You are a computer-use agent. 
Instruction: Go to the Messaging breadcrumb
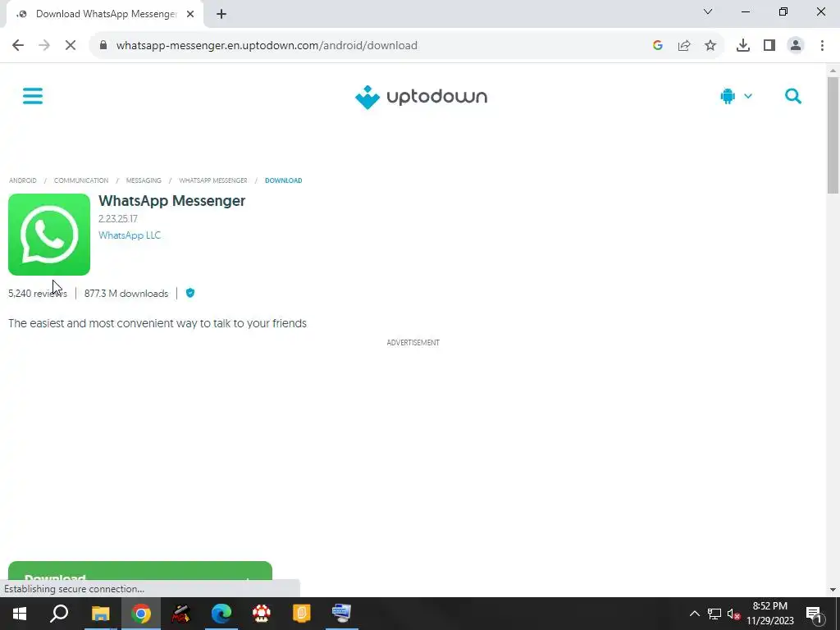(x=144, y=180)
